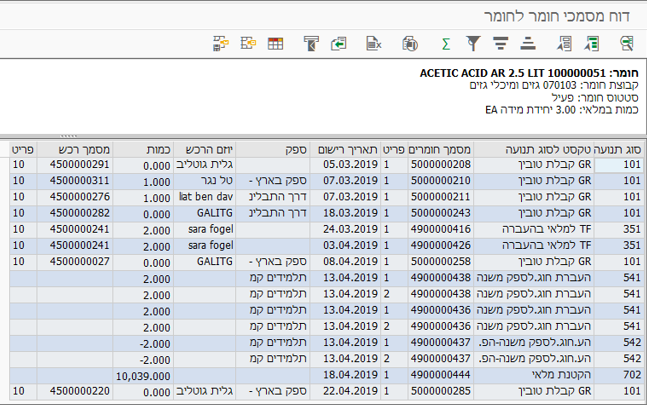The height and width of the screenshot is (405, 647).
Task: Click material document 5000000258
Action: click(440, 261)
